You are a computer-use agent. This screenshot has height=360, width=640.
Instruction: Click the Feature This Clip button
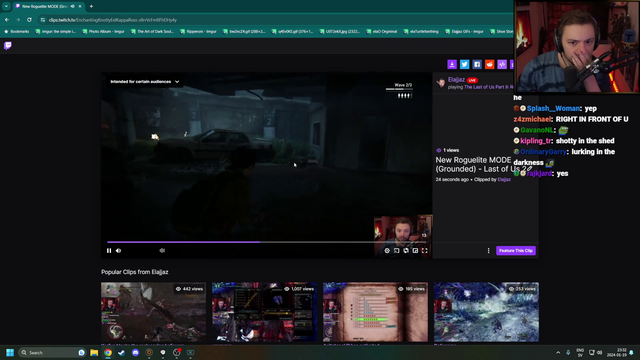(516, 251)
